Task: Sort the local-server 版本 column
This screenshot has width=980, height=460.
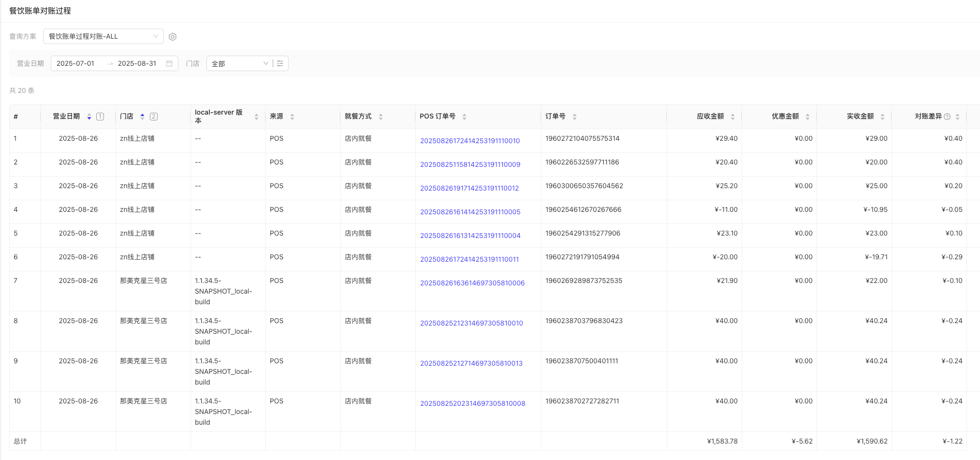Action: click(256, 117)
